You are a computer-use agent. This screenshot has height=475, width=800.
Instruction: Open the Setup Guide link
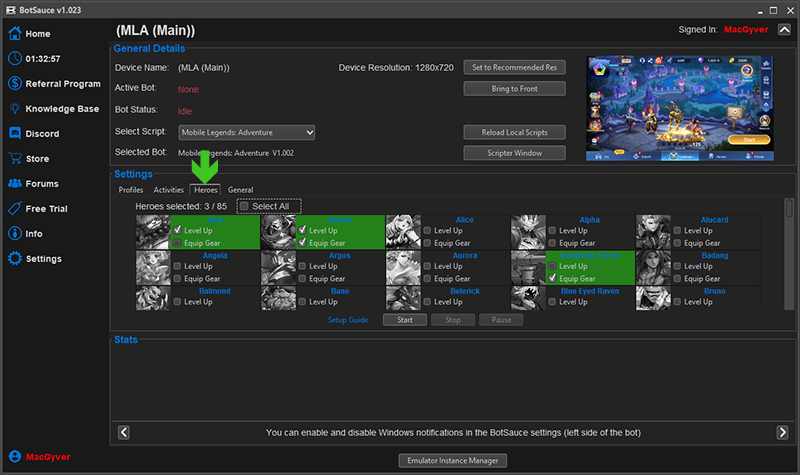click(348, 320)
